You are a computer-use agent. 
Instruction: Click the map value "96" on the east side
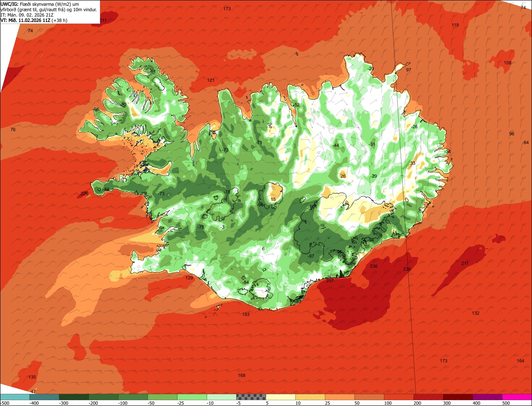512,134
